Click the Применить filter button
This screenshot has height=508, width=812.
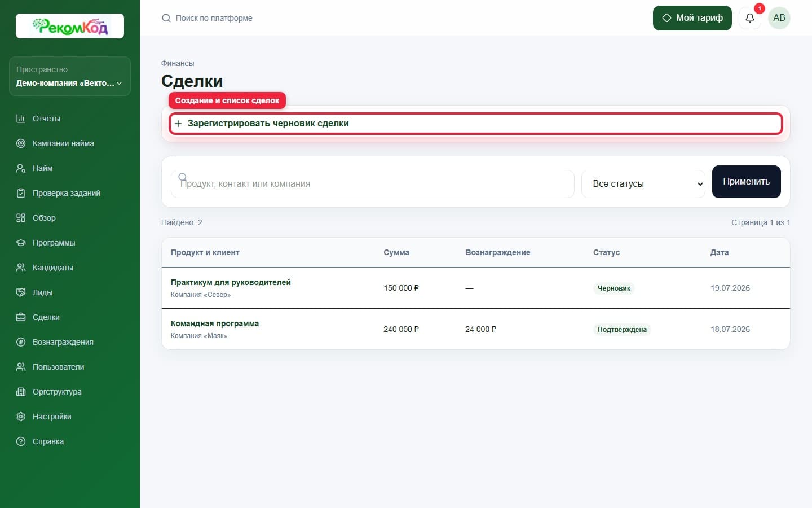point(747,182)
